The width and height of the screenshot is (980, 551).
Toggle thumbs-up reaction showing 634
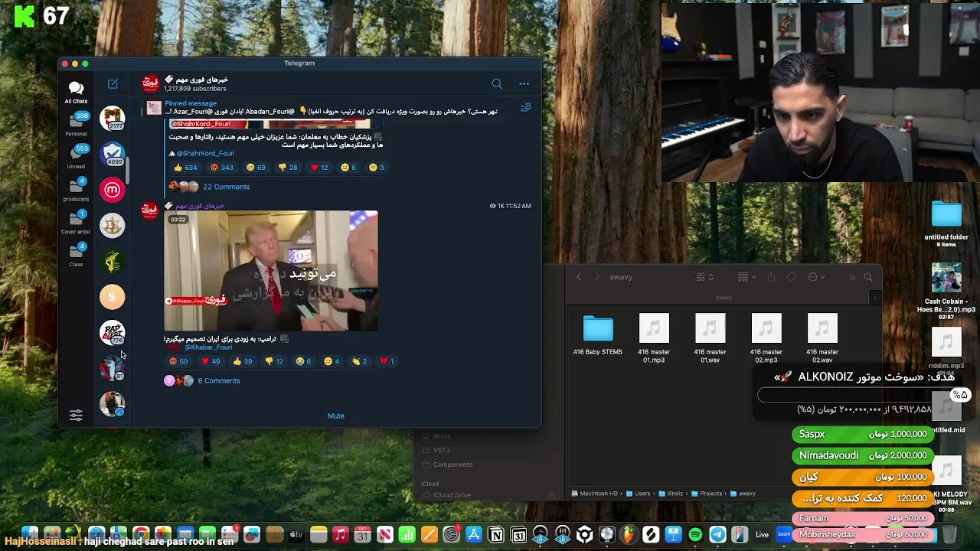(x=185, y=167)
